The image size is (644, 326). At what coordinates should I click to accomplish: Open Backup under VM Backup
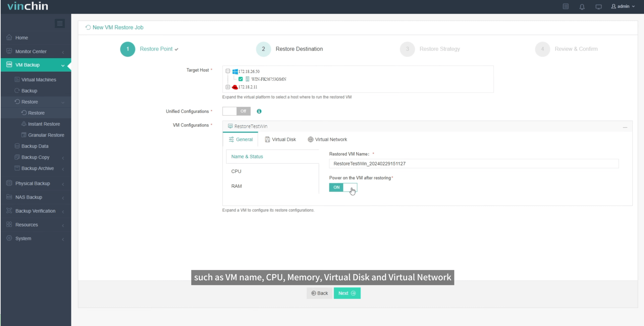[29, 91]
